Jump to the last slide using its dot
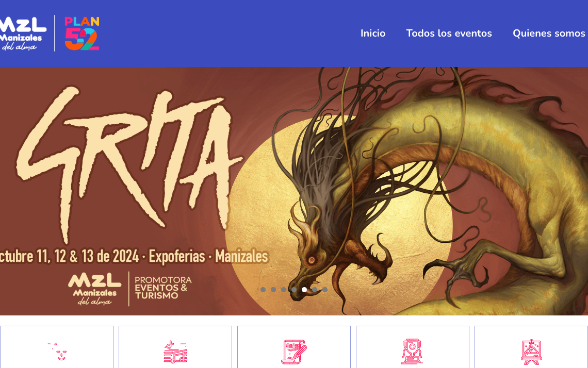The width and height of the screenshot is (588, 368). point(325,290)
